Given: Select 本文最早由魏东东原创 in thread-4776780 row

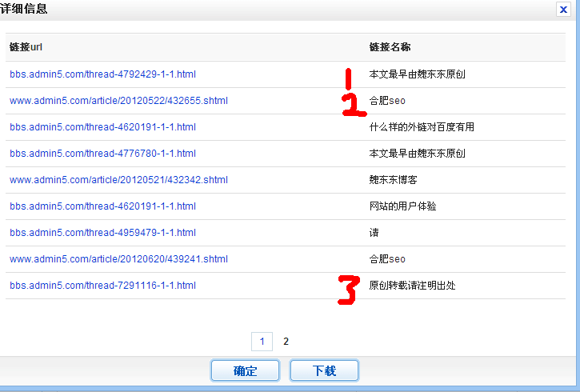Looking at the screenshot, I should tap(418, 154).
